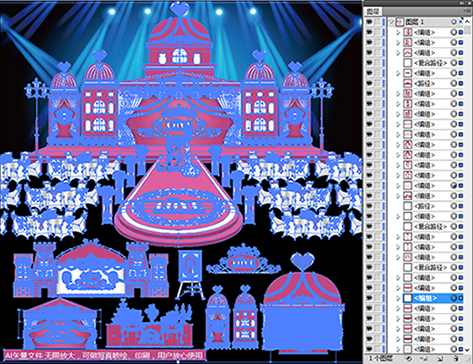Select the topmost <复合路径> row
Image resolution: width=473 pixels, height=364 pixels.
[x=430, y=63]
